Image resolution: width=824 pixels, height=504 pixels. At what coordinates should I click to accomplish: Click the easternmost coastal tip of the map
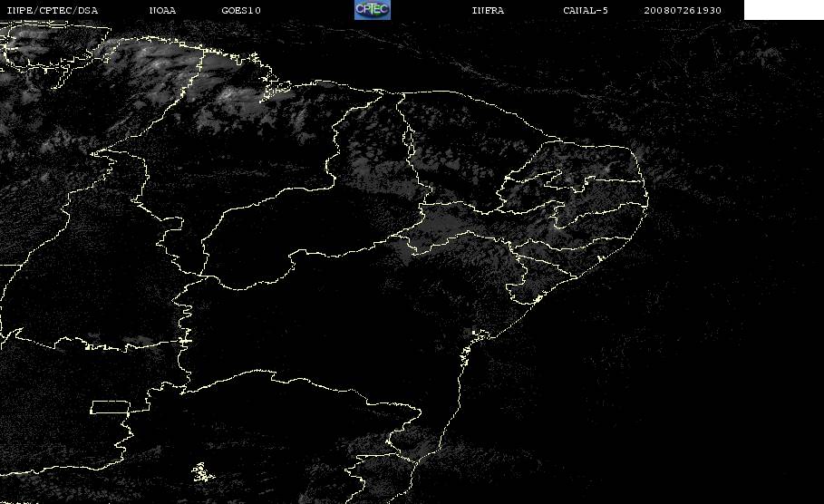[647, 200]
